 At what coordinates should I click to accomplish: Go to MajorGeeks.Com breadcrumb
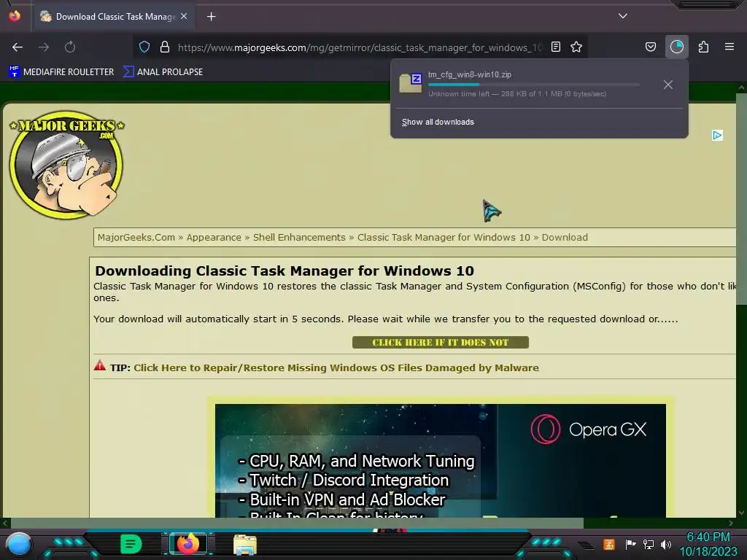[136, 237]
